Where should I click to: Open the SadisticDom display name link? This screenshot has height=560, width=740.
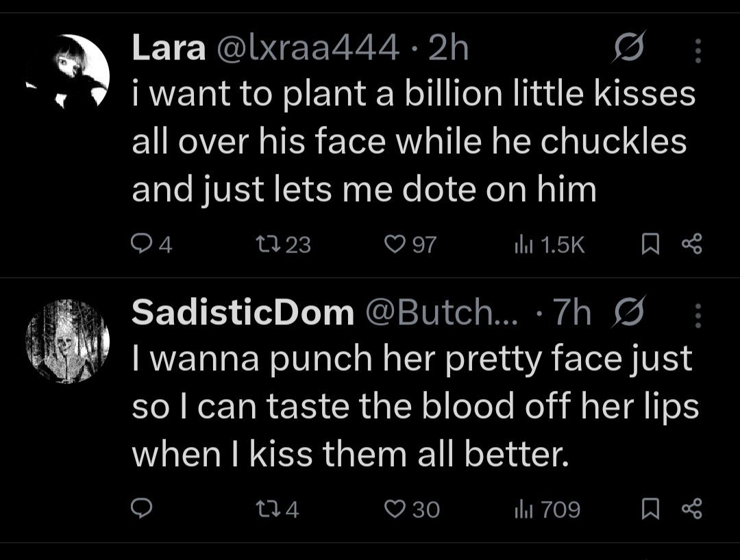coord(243,312)
